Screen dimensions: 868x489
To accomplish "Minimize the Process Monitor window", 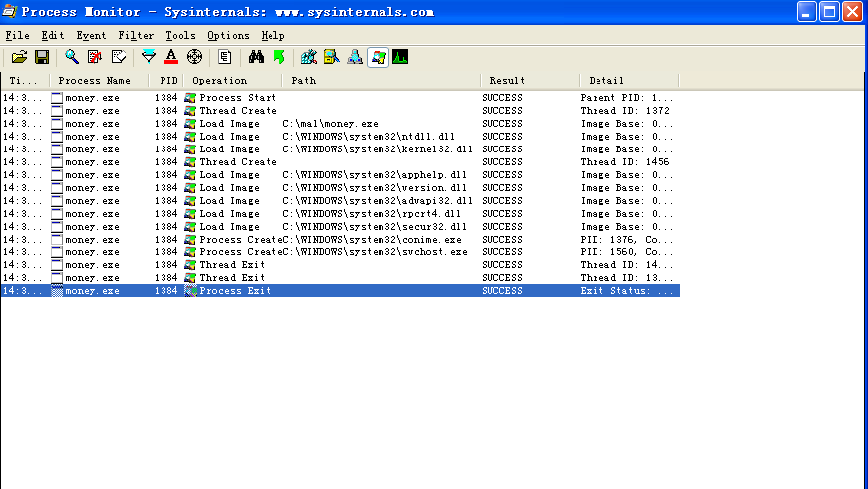I will point(807,12).
